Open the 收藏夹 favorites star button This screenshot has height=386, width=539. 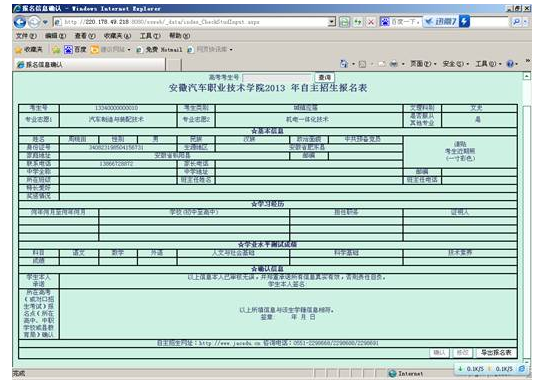29,49
